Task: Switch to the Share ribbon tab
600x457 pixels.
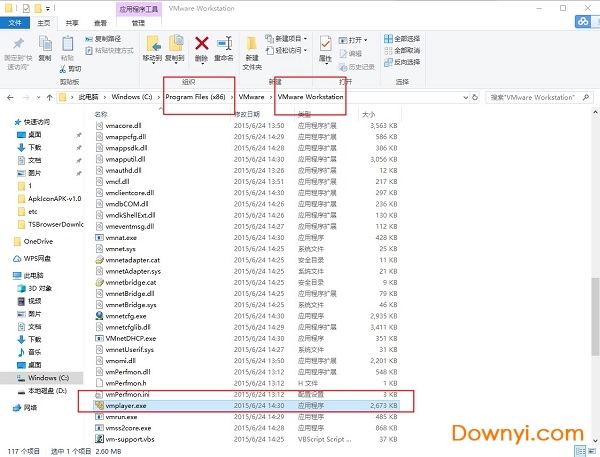Action: coord(72,23)
